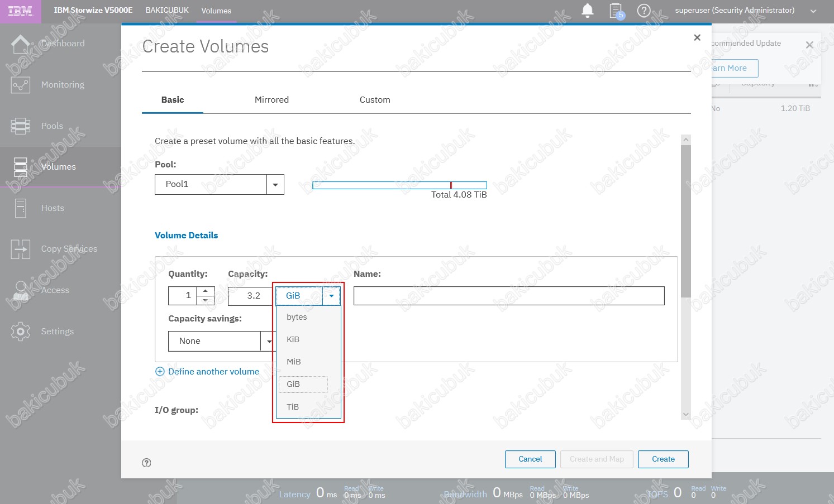Decrease quantity with the down arrow
The image size is (834, 504).
[x=206, y=300]
